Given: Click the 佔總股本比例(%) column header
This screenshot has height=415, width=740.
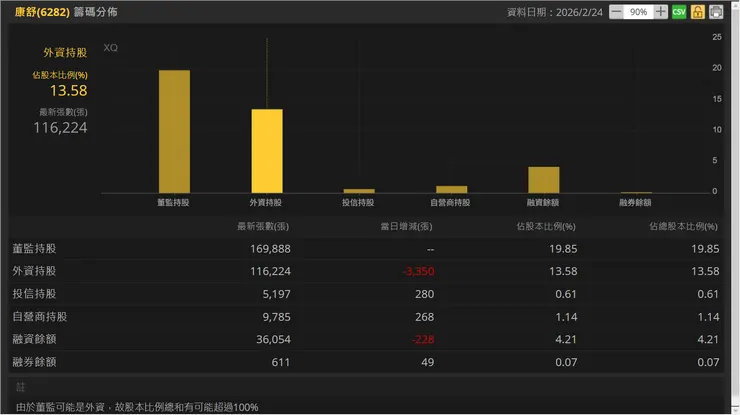Looking at the screenshot, I should [683, 227].
